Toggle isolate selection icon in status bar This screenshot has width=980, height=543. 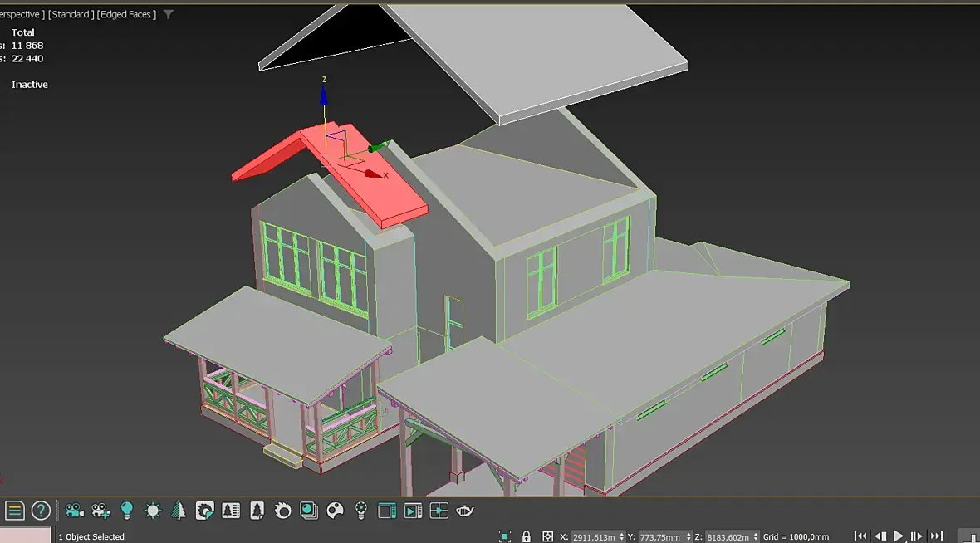[504, 536]
